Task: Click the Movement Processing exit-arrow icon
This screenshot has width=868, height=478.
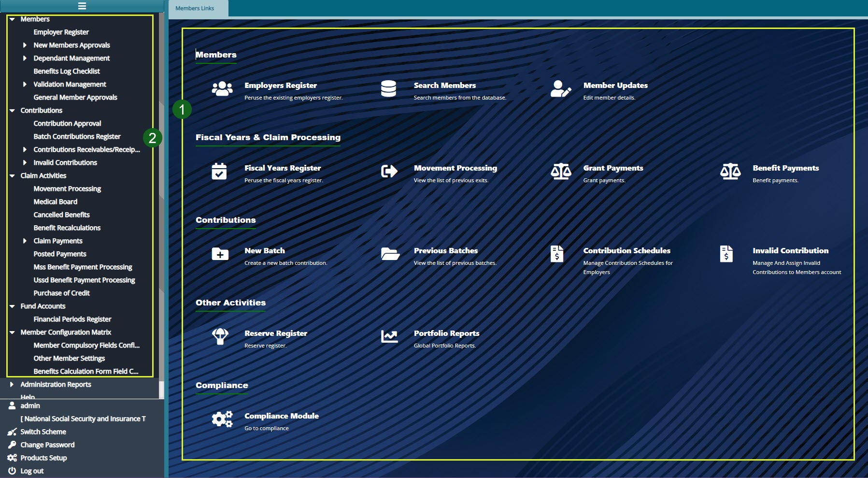Action: click(389, 172)
